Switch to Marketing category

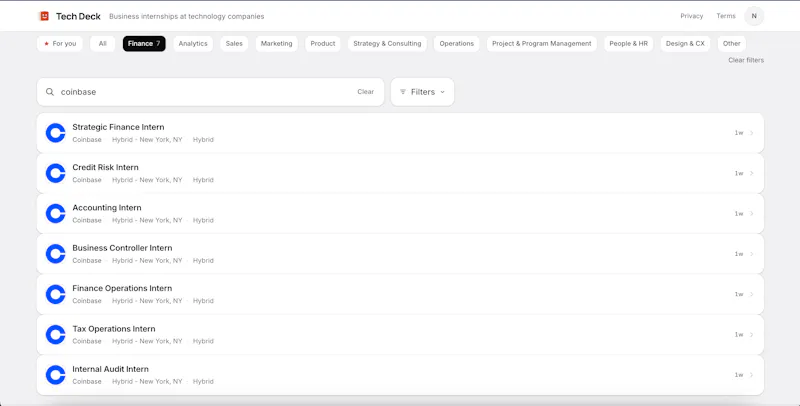click(277, 44)
